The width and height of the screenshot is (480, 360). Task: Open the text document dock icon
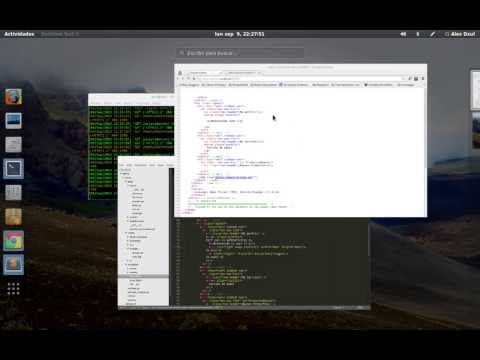click(x=13, y=145)
